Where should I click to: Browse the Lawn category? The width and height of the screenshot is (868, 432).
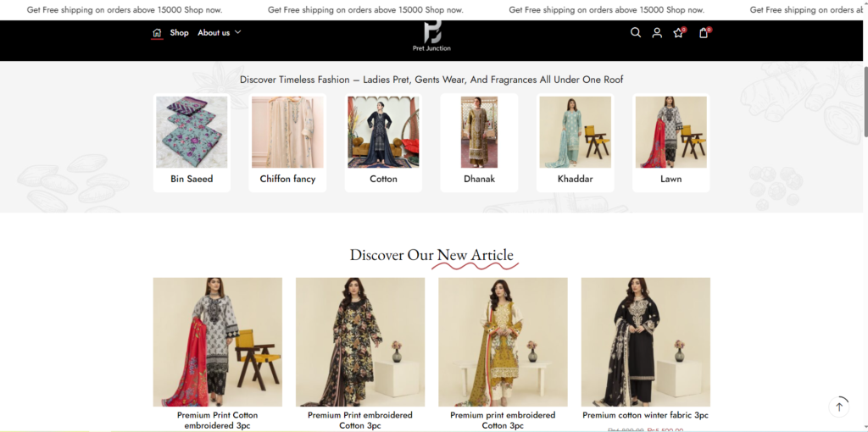pyautogui.click(x=670, y=142)
